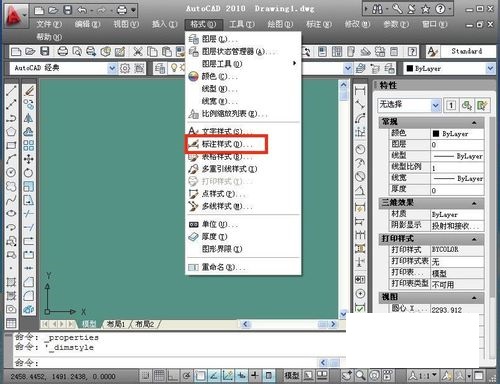This screenshot has height=384, width=500.
Task: Click the Quick Select icon in properties panel
Action: (x=482, y=106)
